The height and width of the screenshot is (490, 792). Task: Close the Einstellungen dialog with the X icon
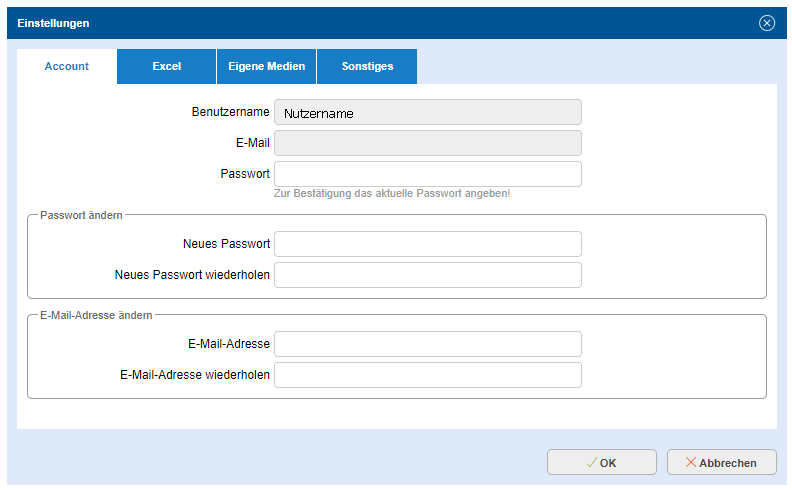(767, 23)
